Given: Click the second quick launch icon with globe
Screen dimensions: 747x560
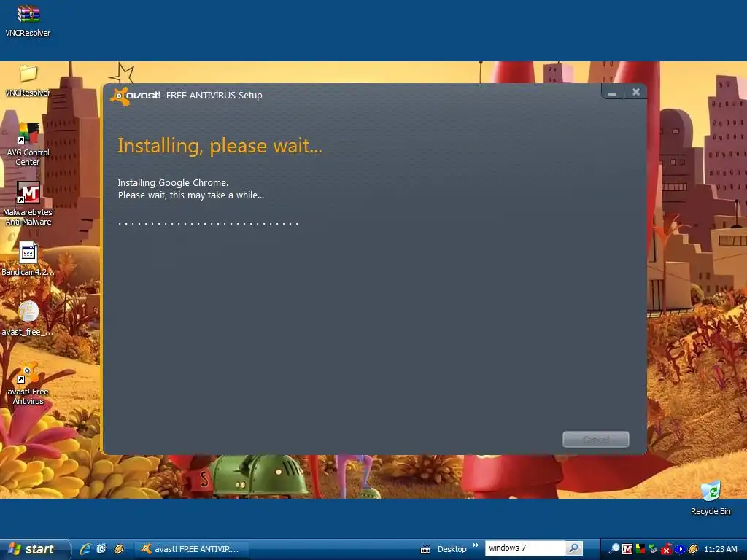Looking at the screenshot, I should coord(101,549).
